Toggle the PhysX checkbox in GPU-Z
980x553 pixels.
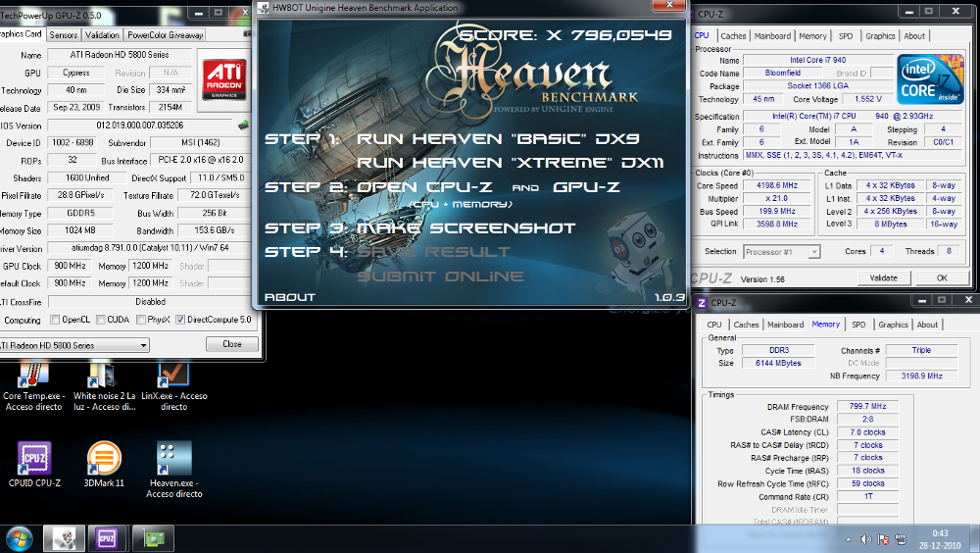(x=141, y=320)
